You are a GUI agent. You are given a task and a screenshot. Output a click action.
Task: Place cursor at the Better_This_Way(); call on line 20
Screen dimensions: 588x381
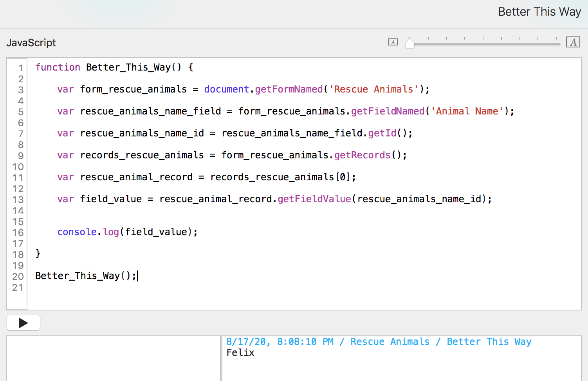pos(85,276)
